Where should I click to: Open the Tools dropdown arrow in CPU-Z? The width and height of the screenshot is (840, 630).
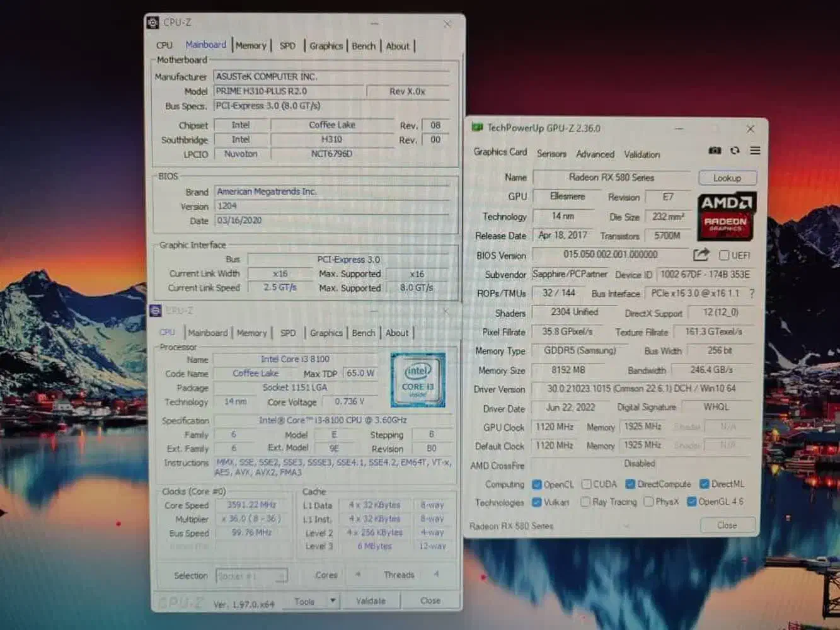pos(333,600)
